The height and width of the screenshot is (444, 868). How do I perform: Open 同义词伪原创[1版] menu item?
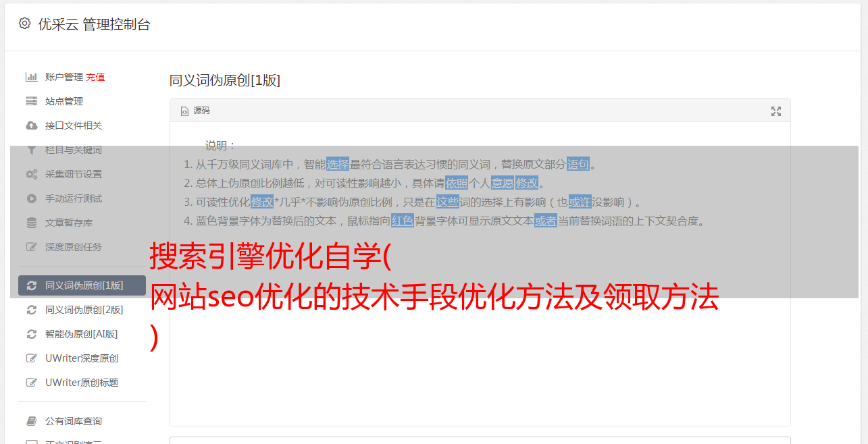pyautogui.click(x=82, y=285)
